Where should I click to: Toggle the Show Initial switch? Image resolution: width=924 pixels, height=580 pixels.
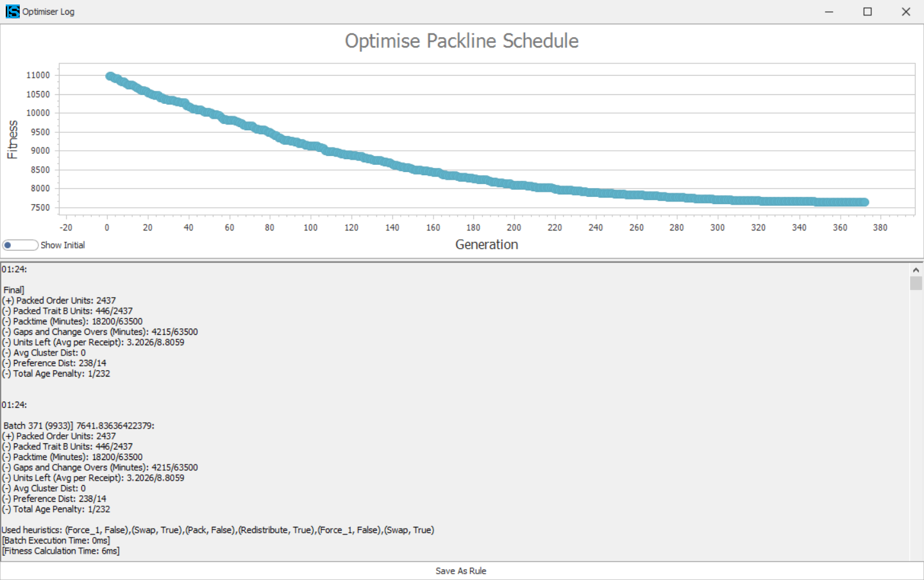click(20, 245)
